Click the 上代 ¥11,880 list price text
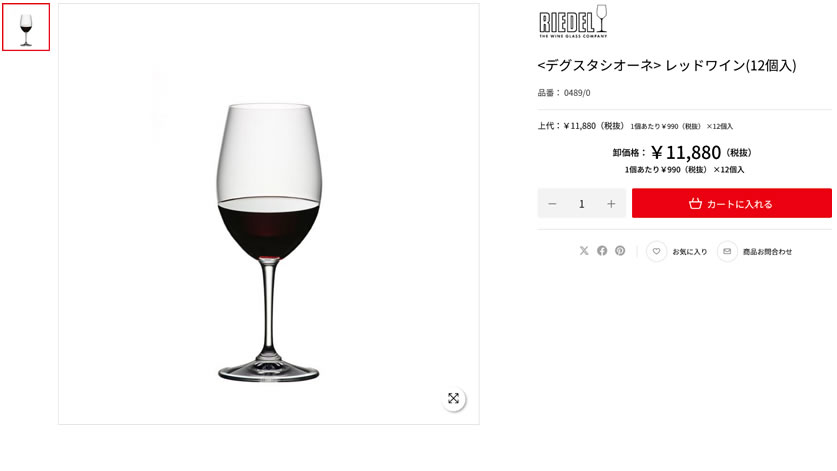The height and width of the screenshot is (471, 837). [581, 126]
